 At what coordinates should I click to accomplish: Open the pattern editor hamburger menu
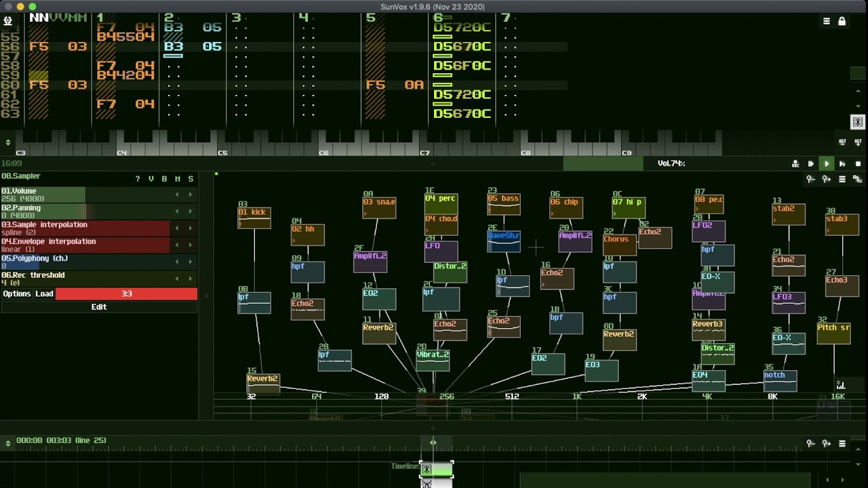(x=827, y=22)
